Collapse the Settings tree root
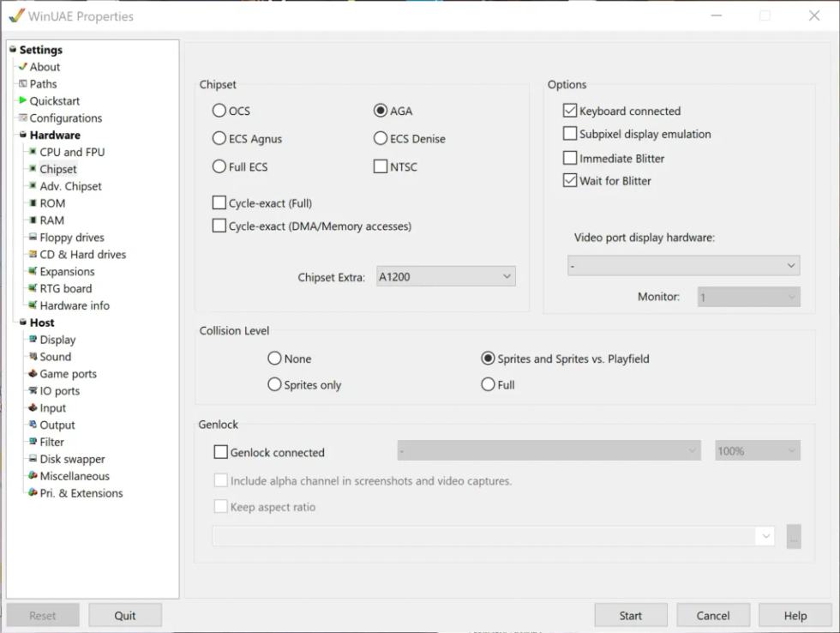This screenshot has width=840, height=633. point(13,49)
